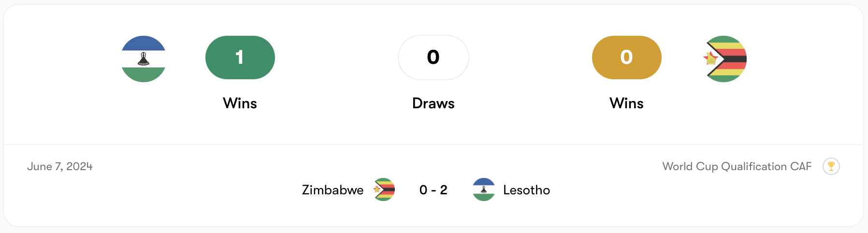The width and height of the screenshot is (868, 233).
Task: Click the large Zimbabwe flag icon
Action: (x=725, y=59)
